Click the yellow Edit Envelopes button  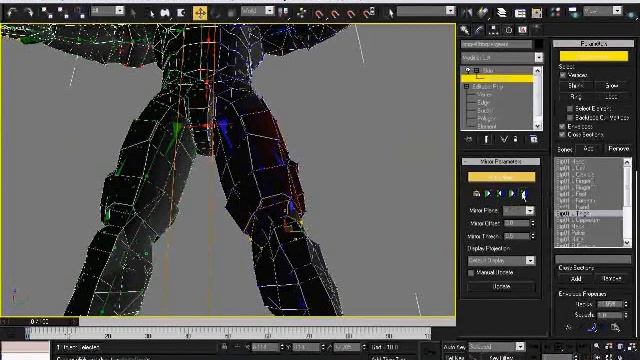pos(593,56)
